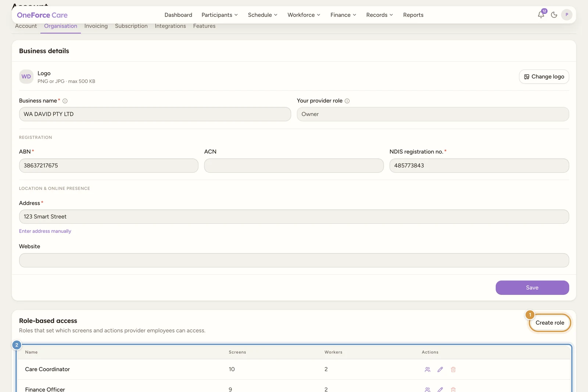Open the user profile avatar P

point(567,15)
